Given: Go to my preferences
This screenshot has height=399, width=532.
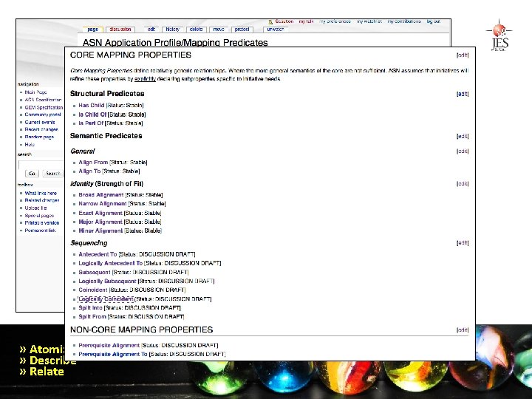Looking at the screenshot, I should [335, 21].
